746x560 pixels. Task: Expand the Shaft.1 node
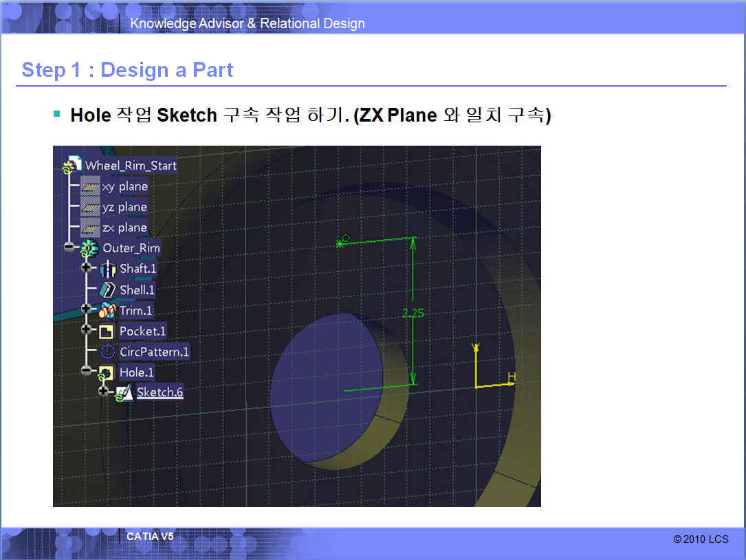click(87, 267)
